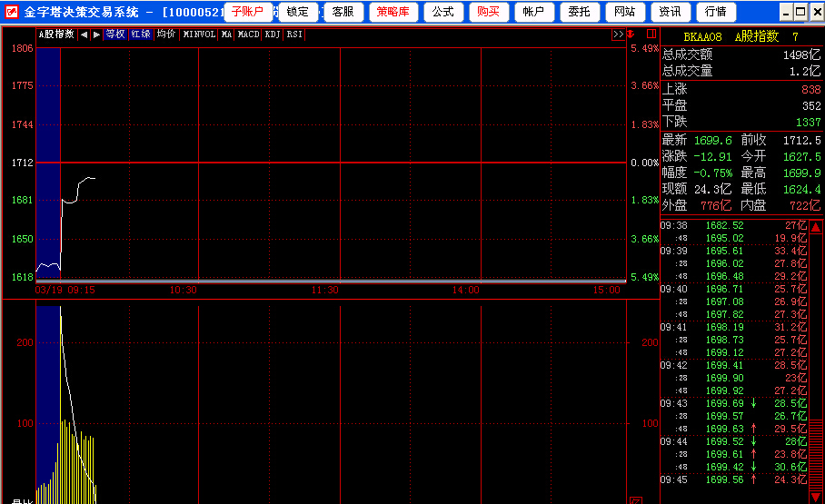The image size is (825, 504).
Task: Expand more indicators with >> button
Action: [x=618, y=35]
